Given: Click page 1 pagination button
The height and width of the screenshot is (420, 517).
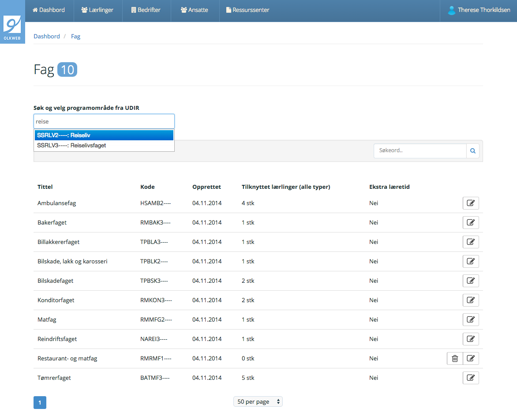Looking at the screenshot, I should [40, 403].
